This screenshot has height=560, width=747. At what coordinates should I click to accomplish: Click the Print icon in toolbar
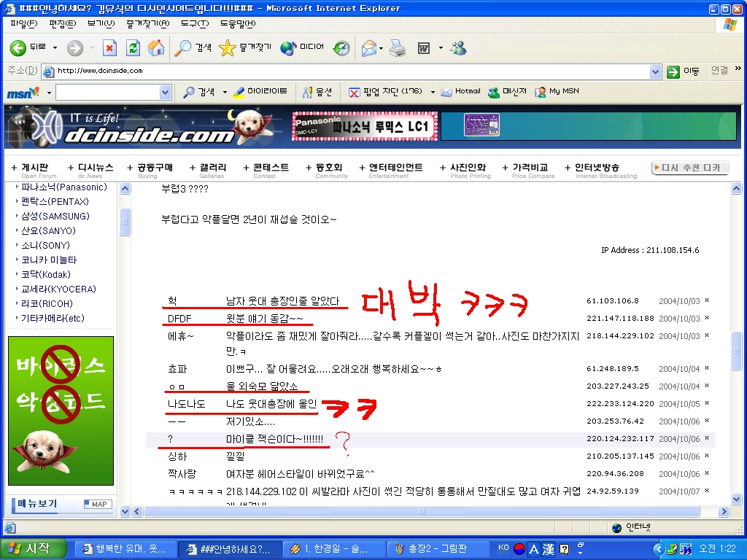pyautogui.click(x=397, y=48)
